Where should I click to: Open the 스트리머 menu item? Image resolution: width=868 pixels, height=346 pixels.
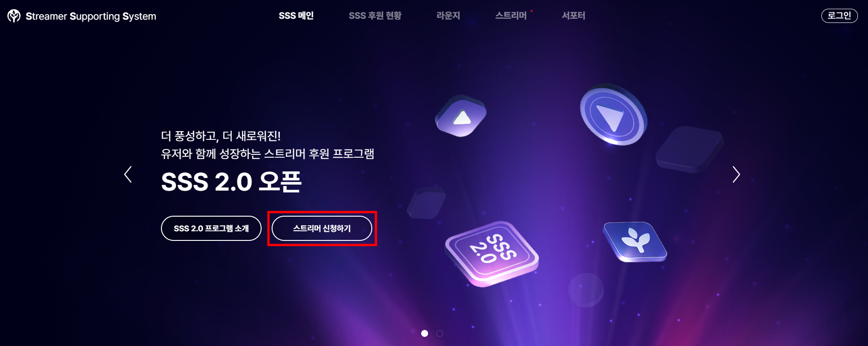(x=511, y=16)
